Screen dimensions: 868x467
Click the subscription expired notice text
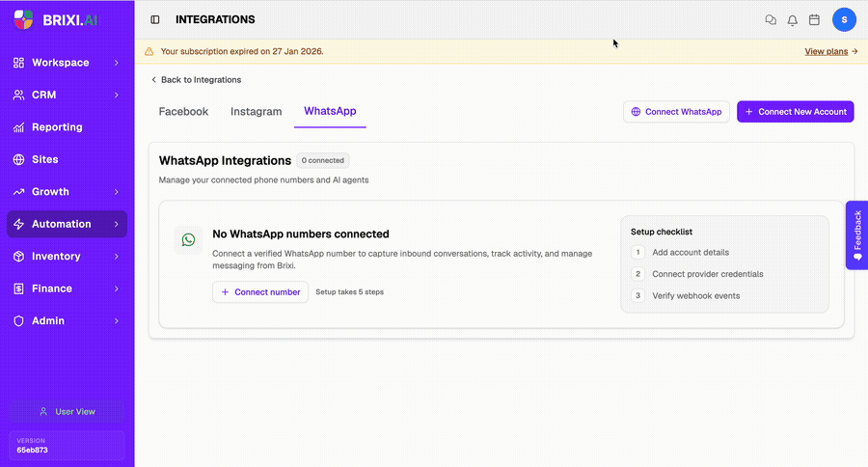click(242, 51)
